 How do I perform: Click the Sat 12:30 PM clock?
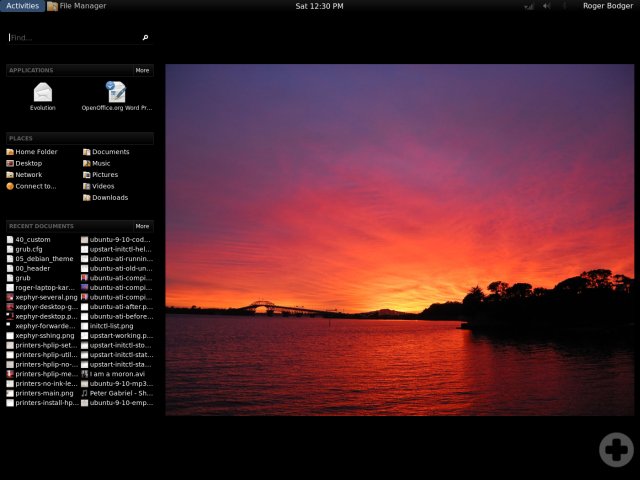click(x=319, y=6)
